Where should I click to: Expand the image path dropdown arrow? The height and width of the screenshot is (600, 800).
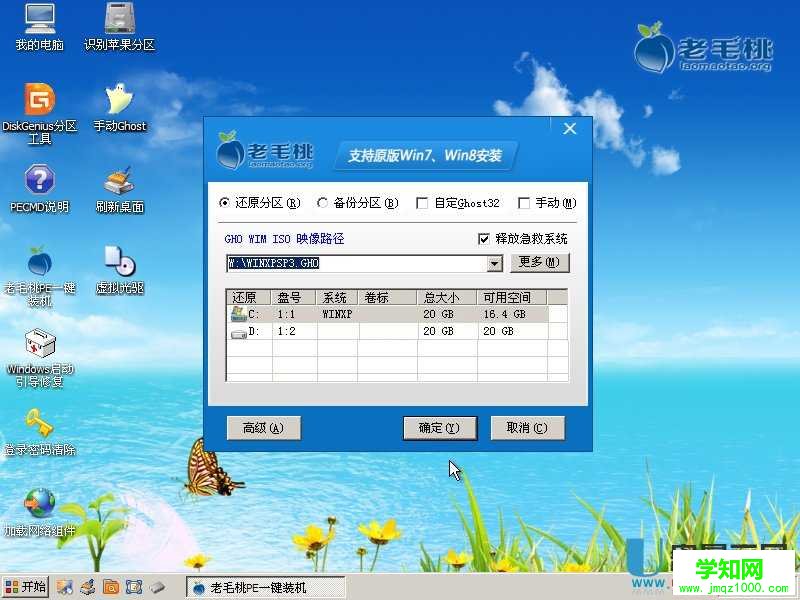(x=494, y=264)
